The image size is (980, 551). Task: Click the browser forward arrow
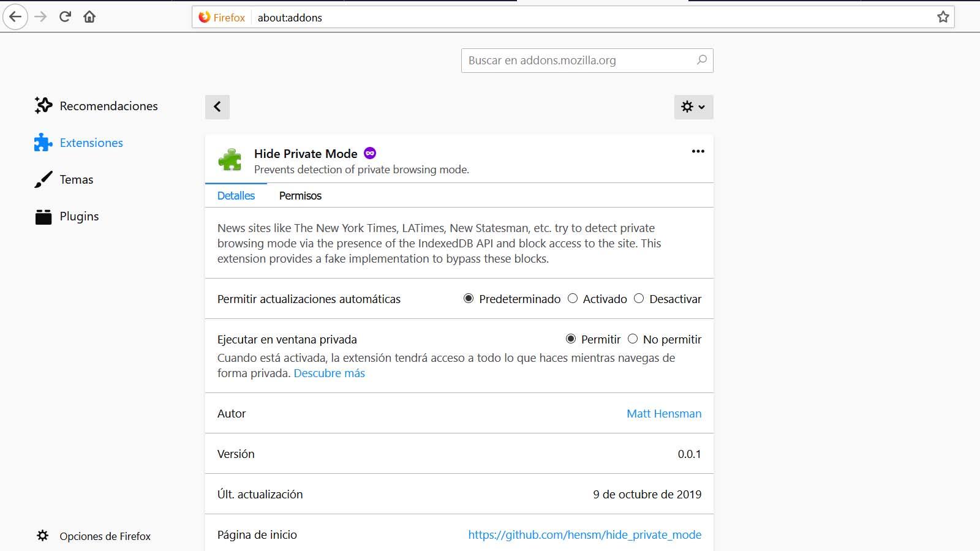(x=40, y=17)
